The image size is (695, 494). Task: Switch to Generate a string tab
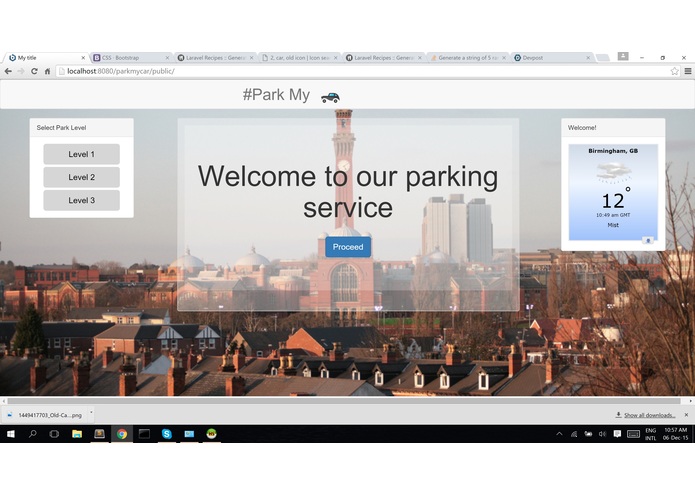[468, 58]
